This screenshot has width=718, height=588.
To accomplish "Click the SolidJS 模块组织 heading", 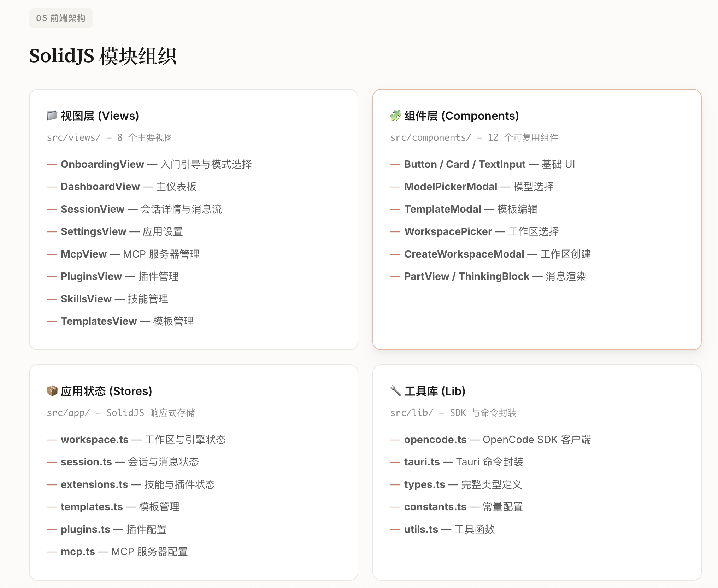I will tap(102, 56).
